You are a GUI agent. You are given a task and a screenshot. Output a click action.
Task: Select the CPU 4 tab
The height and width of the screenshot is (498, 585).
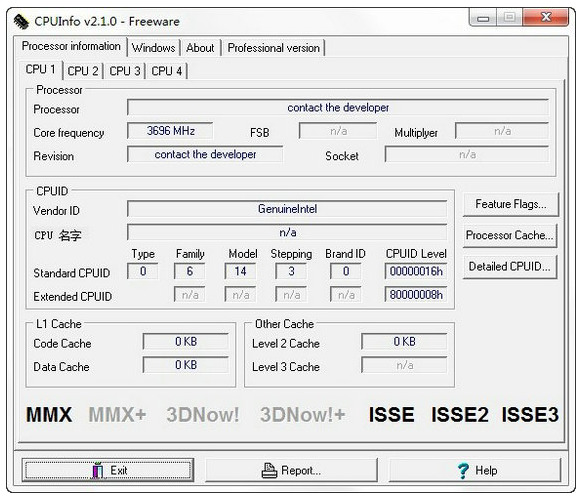point(166,71)
